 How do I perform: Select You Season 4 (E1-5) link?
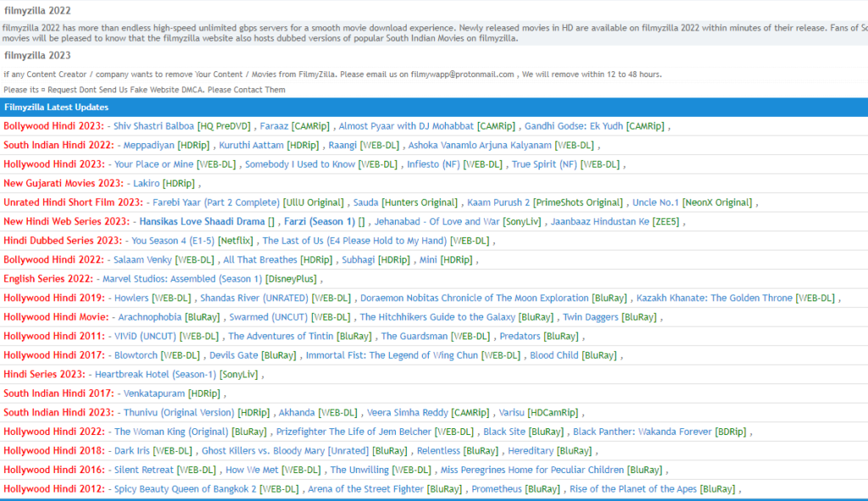tap(173, 241)
